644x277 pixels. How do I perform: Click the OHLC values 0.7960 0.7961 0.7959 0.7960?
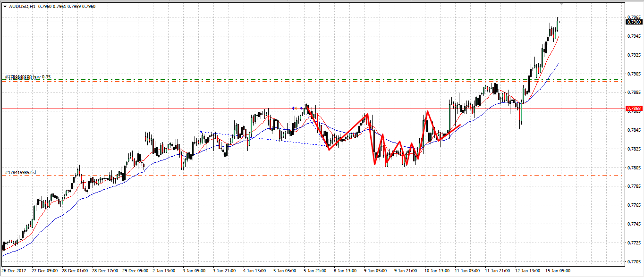68,6
